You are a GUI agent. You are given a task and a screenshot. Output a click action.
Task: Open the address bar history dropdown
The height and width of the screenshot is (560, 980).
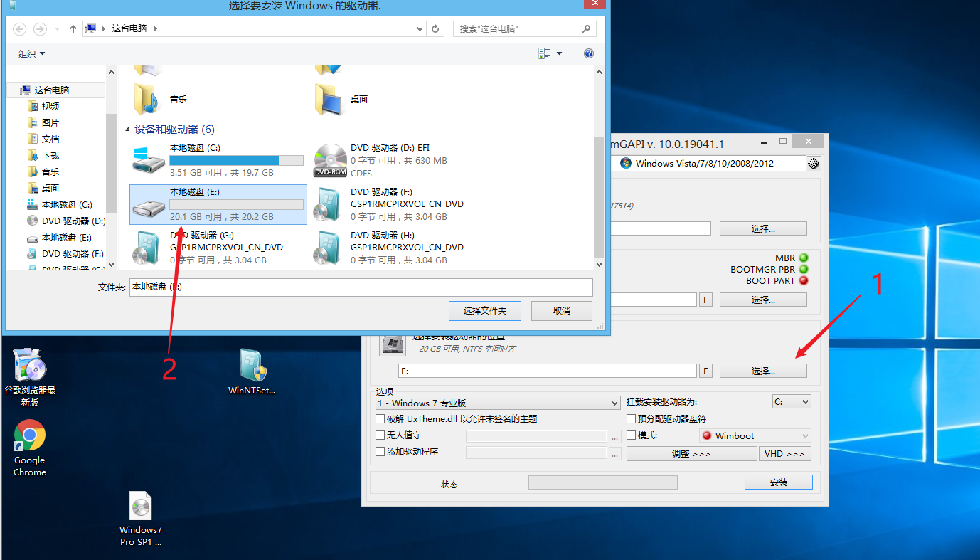tap(420, 29)
